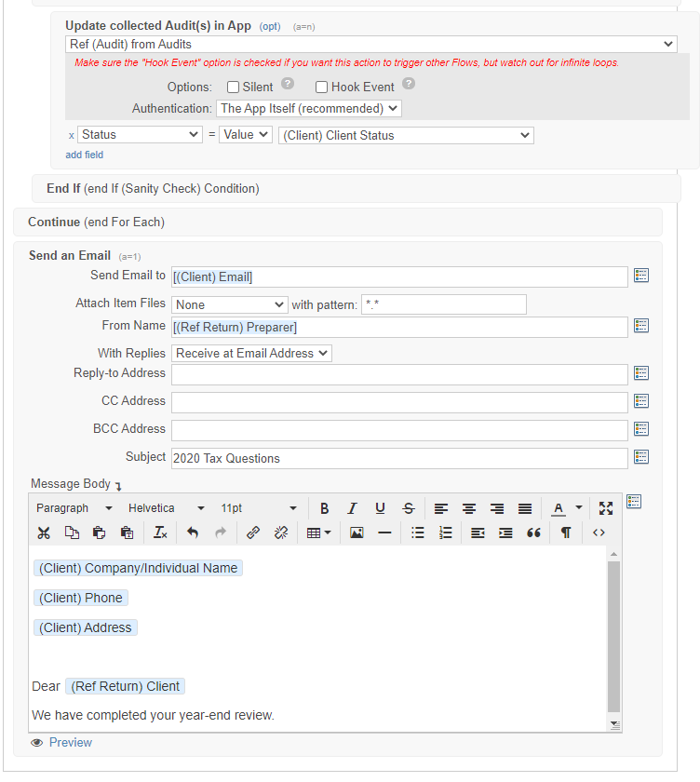Remove the Status field row with x
700x782 pixels.
72,136
